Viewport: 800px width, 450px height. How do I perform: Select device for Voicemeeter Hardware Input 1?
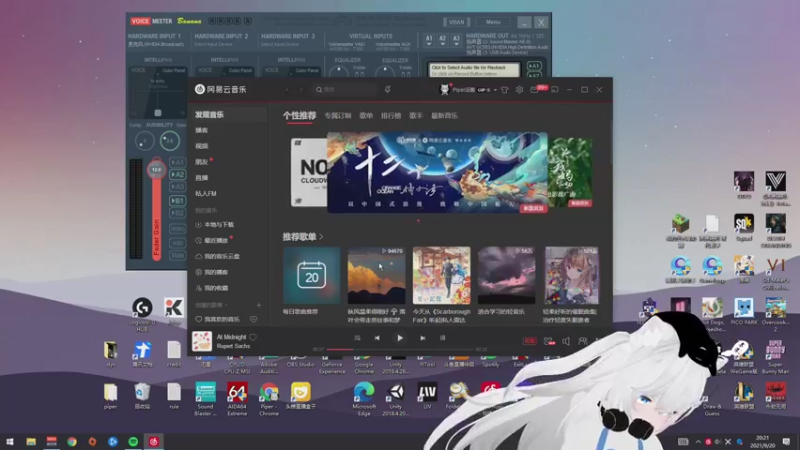156,44
